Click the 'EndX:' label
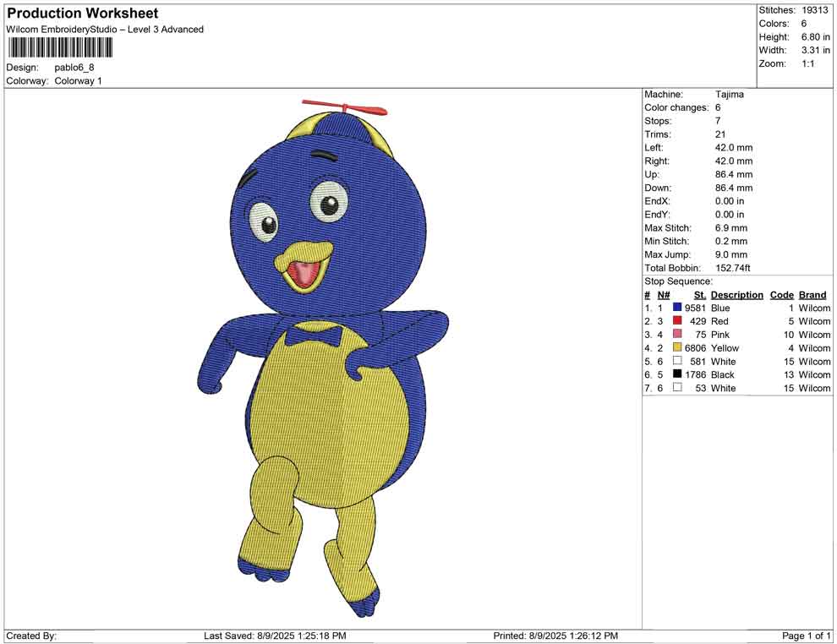 click(657, 201)
